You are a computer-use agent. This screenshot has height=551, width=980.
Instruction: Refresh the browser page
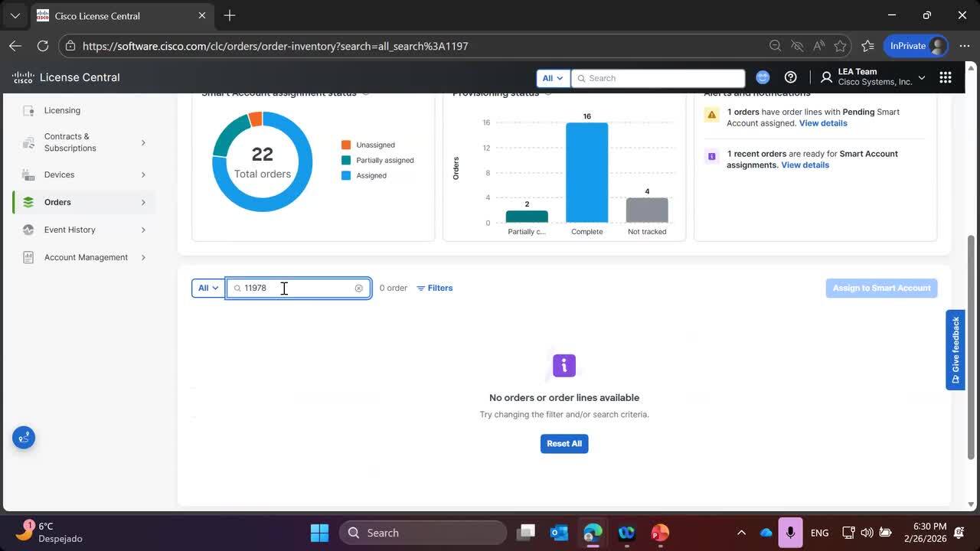[x=43, y=46]
